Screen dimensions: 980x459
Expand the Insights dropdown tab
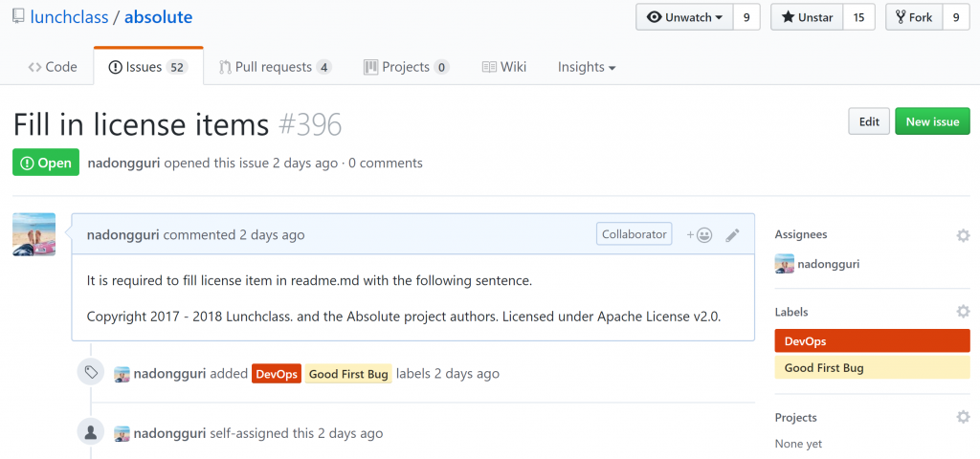587,67
